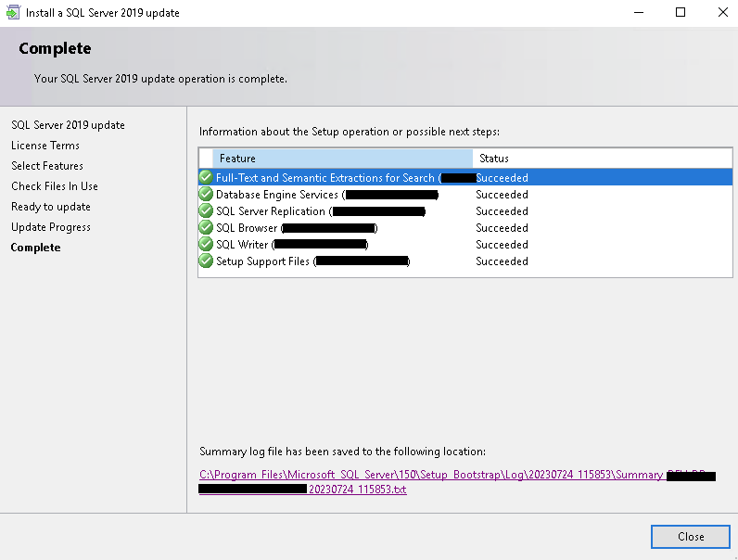Click the SQL Server 2019 update step
The width and height of the screenshot is (738, 560).
68,125
